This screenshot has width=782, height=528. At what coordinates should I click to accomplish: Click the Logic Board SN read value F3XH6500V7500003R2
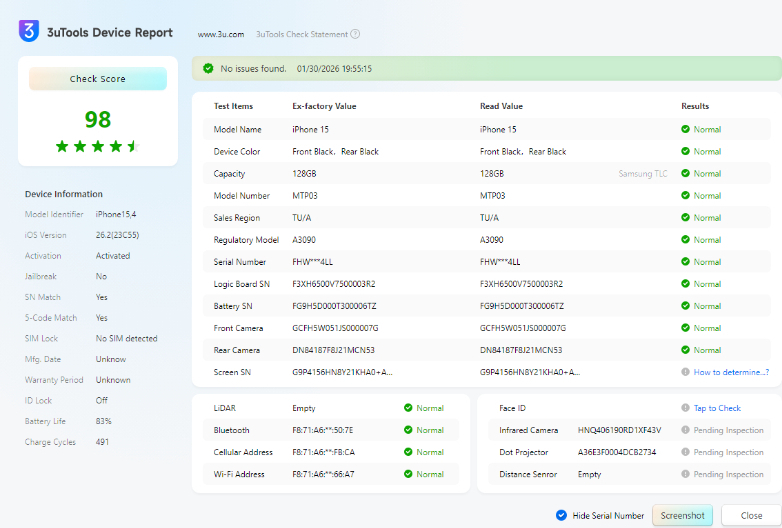521,284
